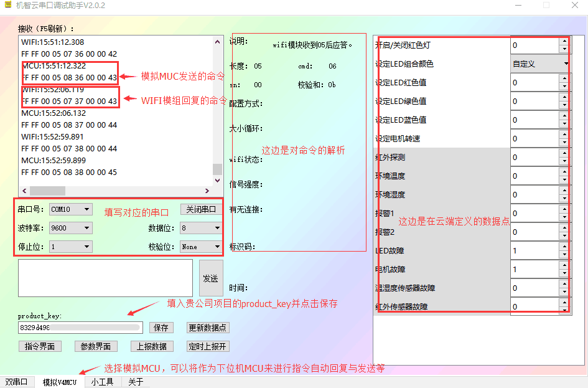Viewport: 588px width, 388px height.
Task: Click the 发送 button
Action: 211,278
